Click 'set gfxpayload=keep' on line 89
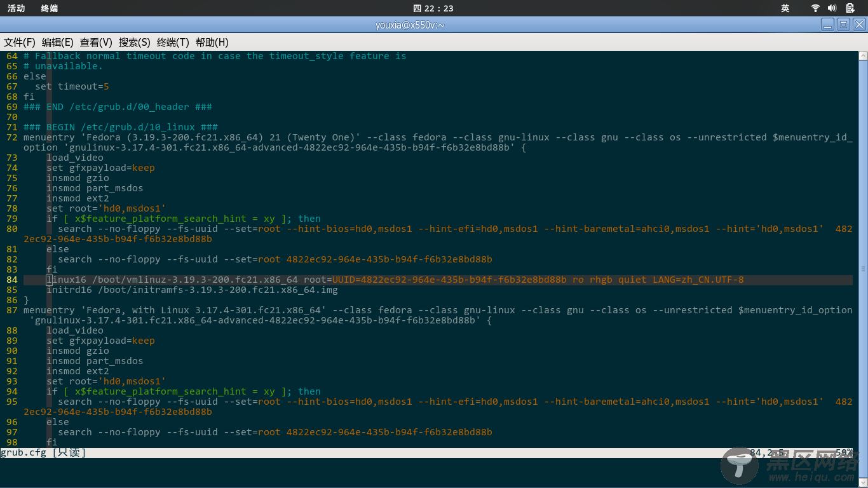 coord(100,341)
